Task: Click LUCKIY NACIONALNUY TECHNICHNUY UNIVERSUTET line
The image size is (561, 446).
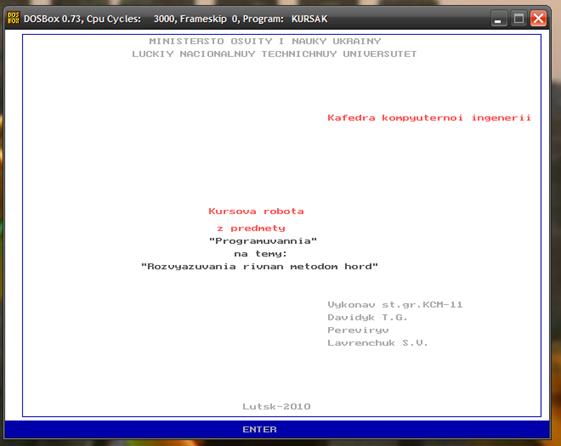Action: point(274,54)
